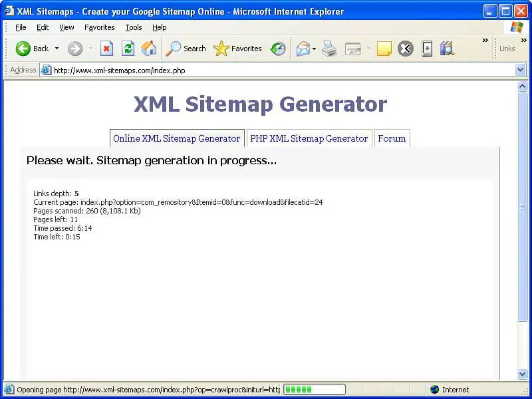
Task: Click the green loading progress bar
Action: [x=315, y=390]
